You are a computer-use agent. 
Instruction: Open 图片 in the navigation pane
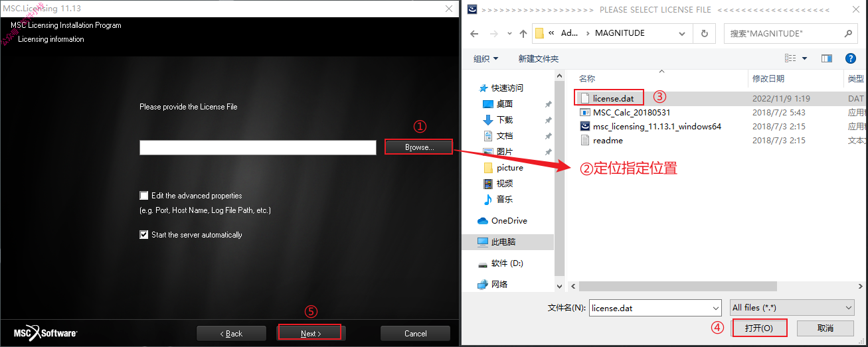505,151
